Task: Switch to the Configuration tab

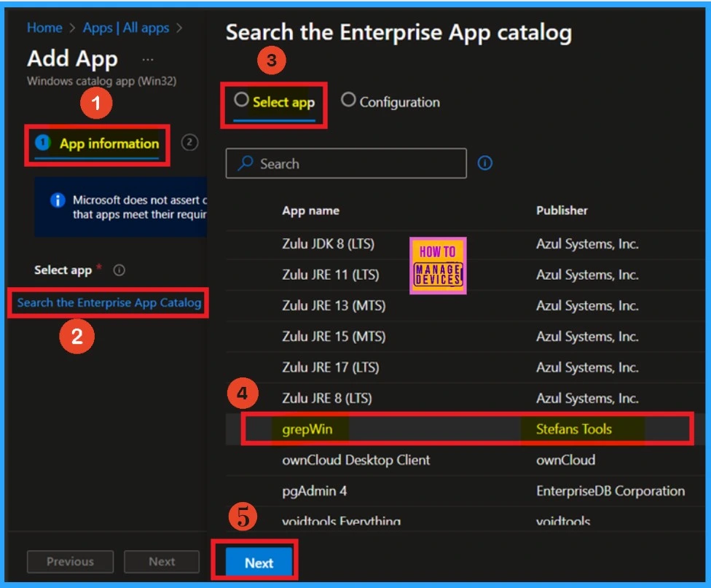Action: pyautogui.click(x=390, y=101)
